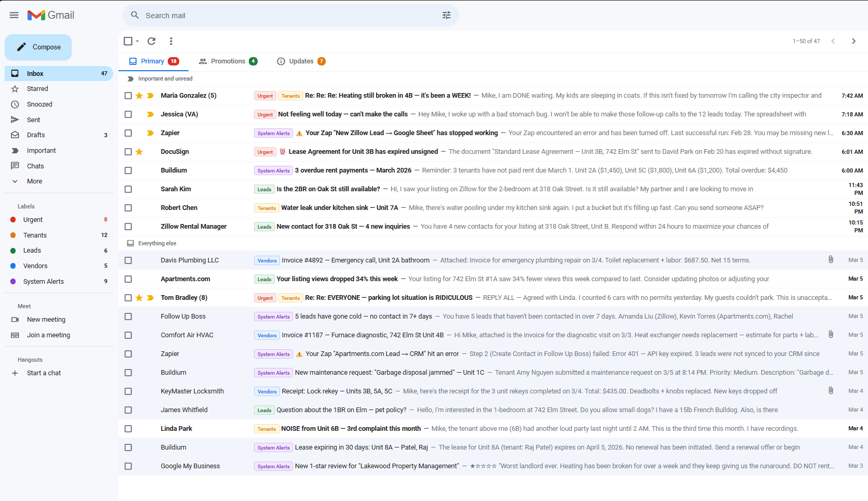Switch to the Promotions tab

tap(228, 61)
